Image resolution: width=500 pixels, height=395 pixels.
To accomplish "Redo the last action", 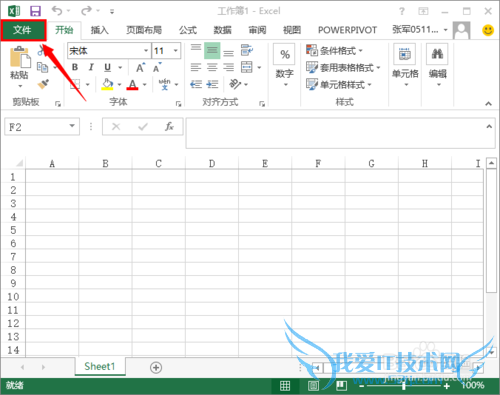I will click(x=86, y=11).
